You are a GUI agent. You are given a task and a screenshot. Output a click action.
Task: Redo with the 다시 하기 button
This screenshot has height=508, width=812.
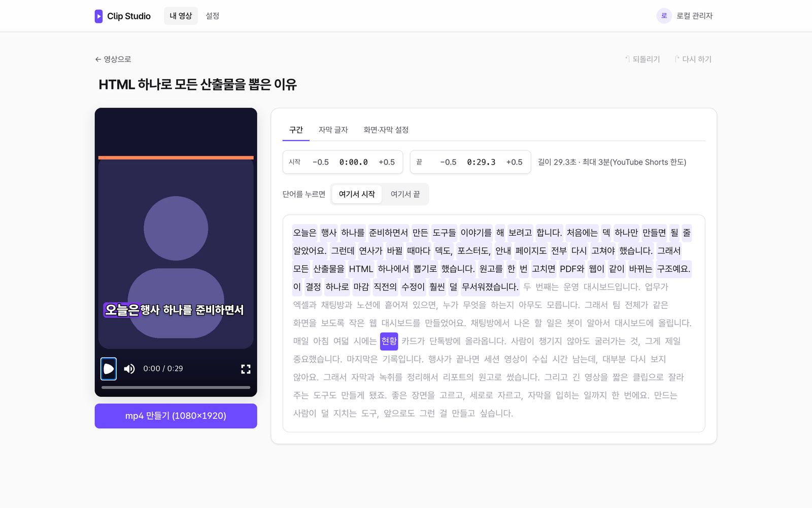[x=693, y=59]
